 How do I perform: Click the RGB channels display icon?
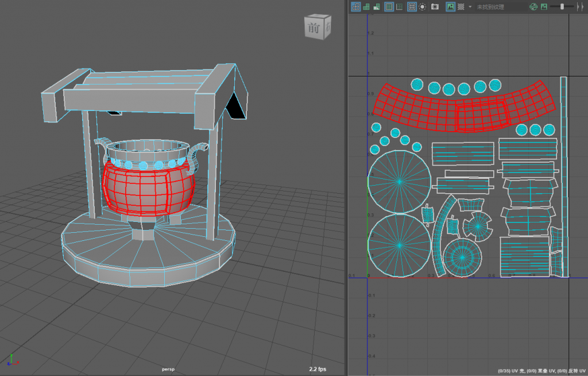point(533,6)
